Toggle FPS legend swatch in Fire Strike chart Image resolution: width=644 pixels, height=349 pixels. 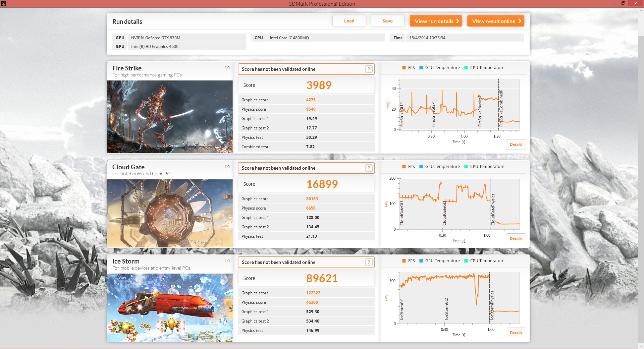[404, 68]
